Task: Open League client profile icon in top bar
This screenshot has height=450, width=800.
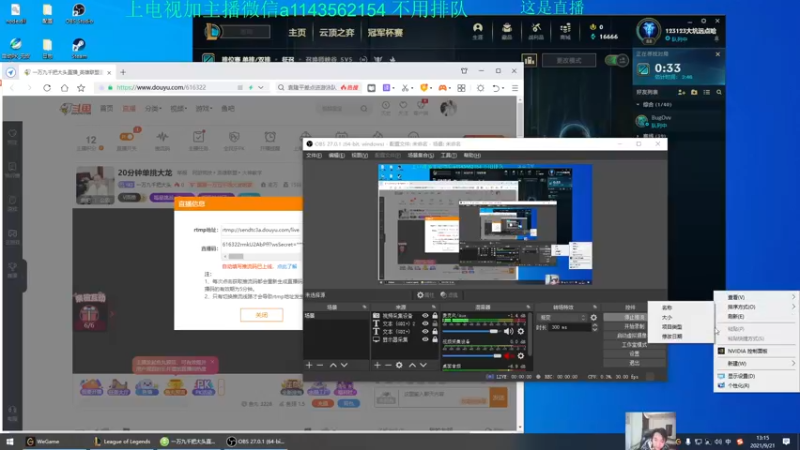Action: (478, 31)
